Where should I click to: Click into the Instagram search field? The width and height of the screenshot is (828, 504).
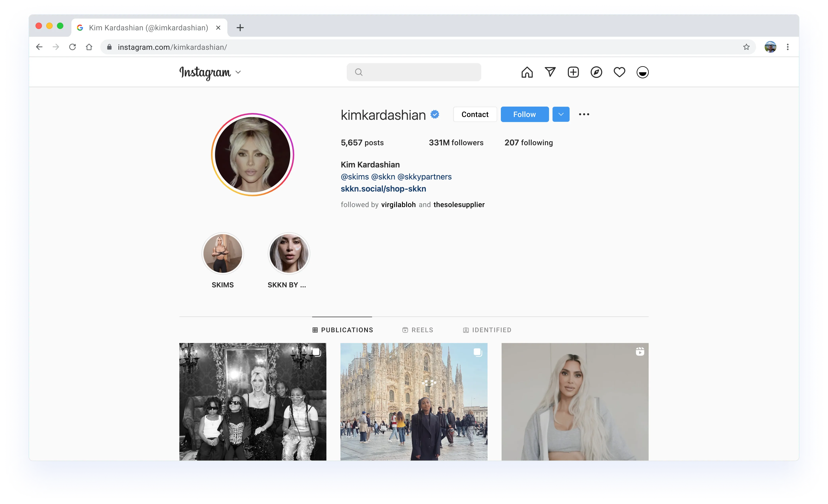[414, 72]
